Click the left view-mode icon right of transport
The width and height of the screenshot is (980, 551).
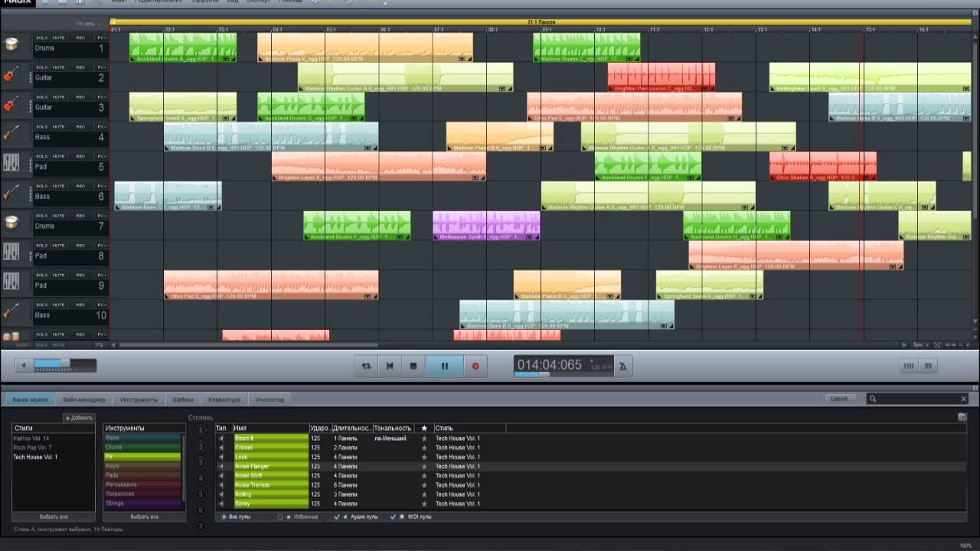909,366
